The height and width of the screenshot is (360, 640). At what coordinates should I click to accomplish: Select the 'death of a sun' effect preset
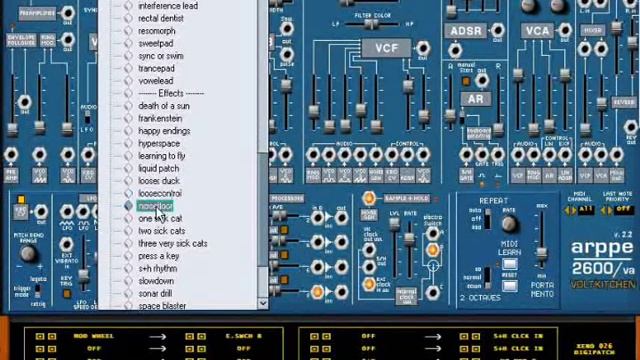pos(164,106)
